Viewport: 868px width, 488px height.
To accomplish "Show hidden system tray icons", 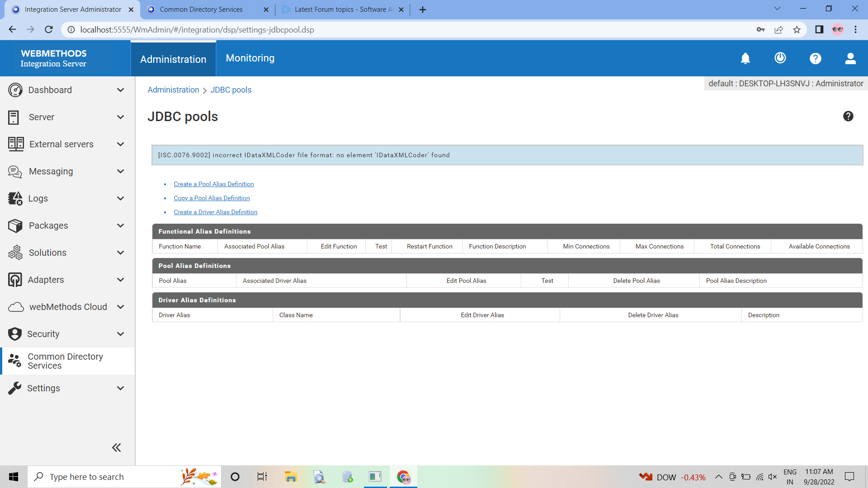I will click(718, 477).
